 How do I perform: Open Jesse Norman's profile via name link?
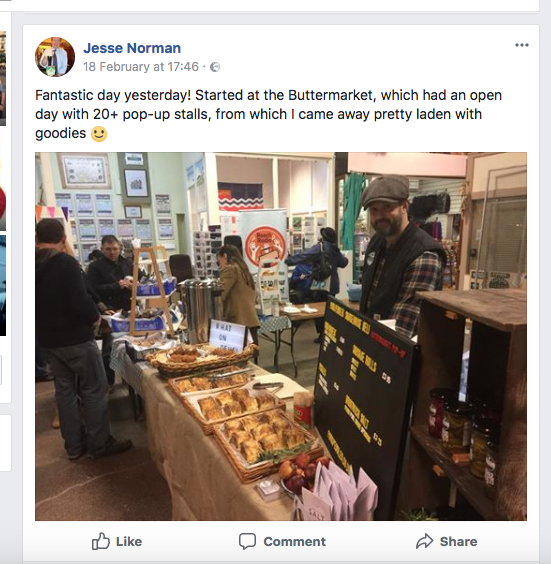(x=132, y=48)
